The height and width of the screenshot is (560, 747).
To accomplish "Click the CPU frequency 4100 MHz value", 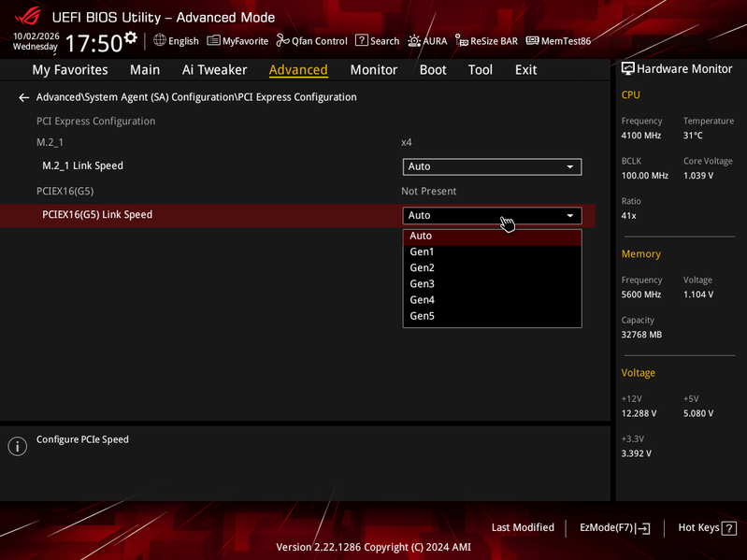I will 640,136.
